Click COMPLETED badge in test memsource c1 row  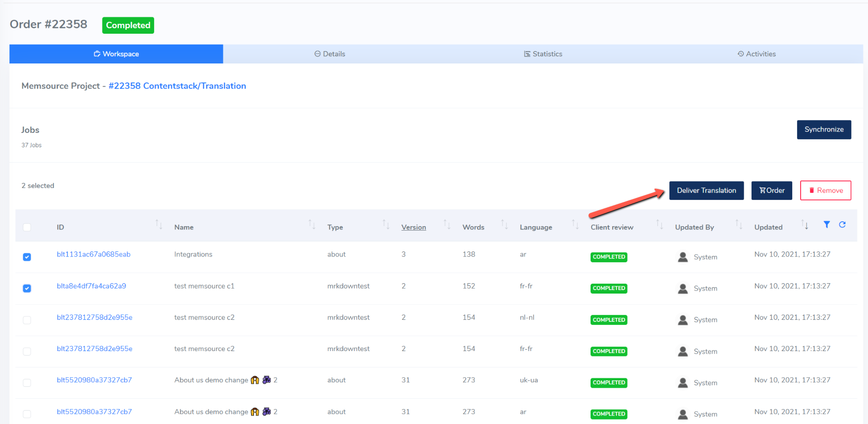coord(609,288)
